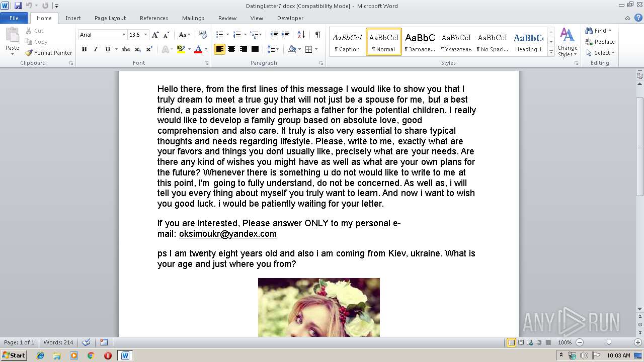Switch to Print Layout view

511,342
